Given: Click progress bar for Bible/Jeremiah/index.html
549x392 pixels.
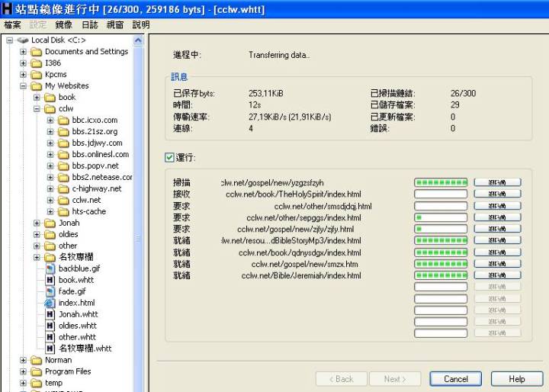Looking at the screenshot, I should click(440, 275).
